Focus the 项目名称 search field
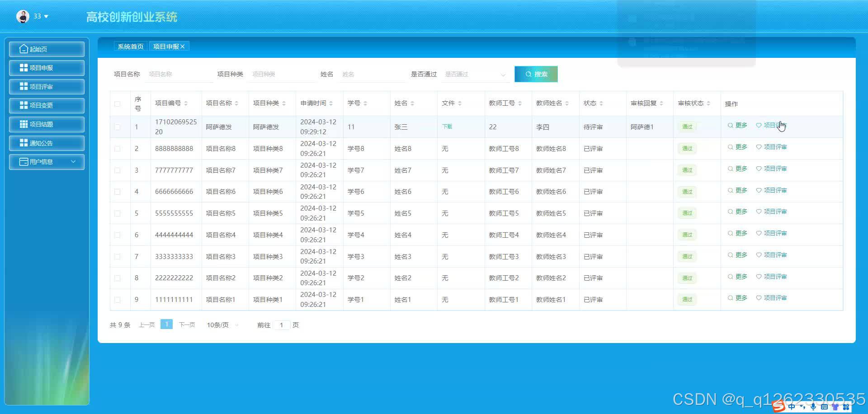The image size is (868, 414). click(x=179, y=74)
